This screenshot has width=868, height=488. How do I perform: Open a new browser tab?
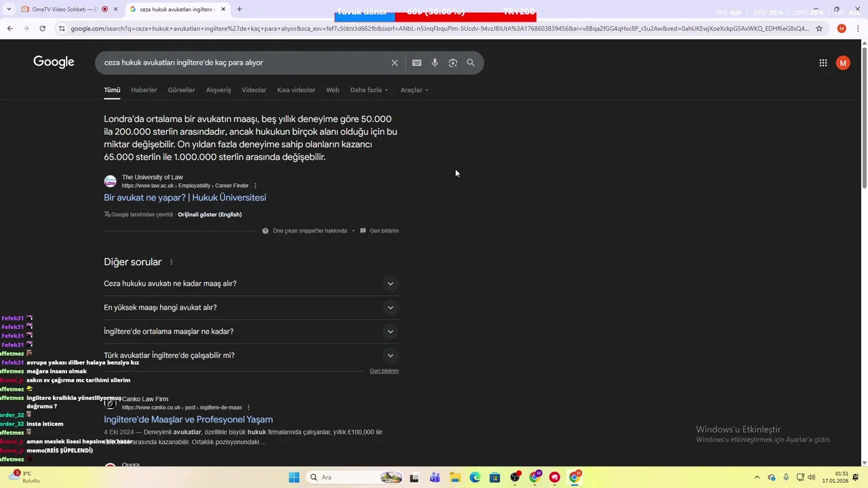(x=239, y=9)
